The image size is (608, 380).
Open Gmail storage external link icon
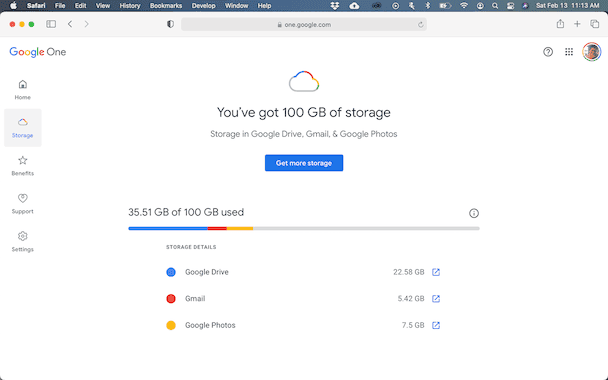[x=436, y=299]
